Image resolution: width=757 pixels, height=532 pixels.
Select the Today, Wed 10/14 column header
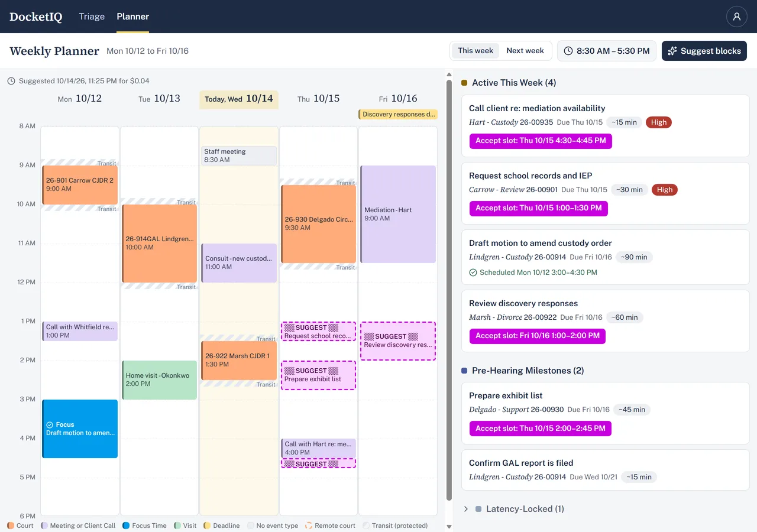[x=239, y=99]
